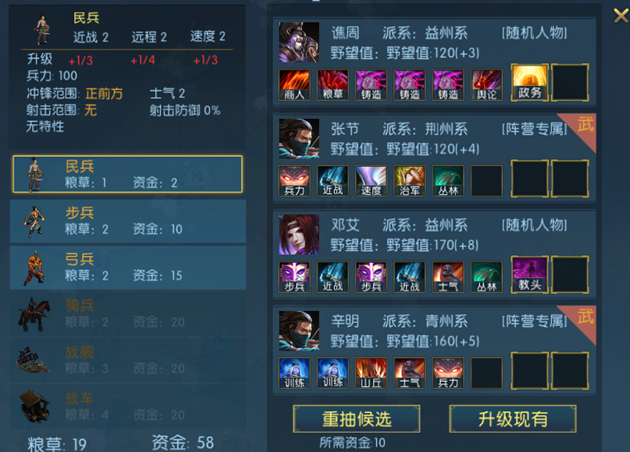Click the 商人 skill icon of 谯周
Image resolution: width=630 pixels, height=452 pixels.
pos(294,85)
